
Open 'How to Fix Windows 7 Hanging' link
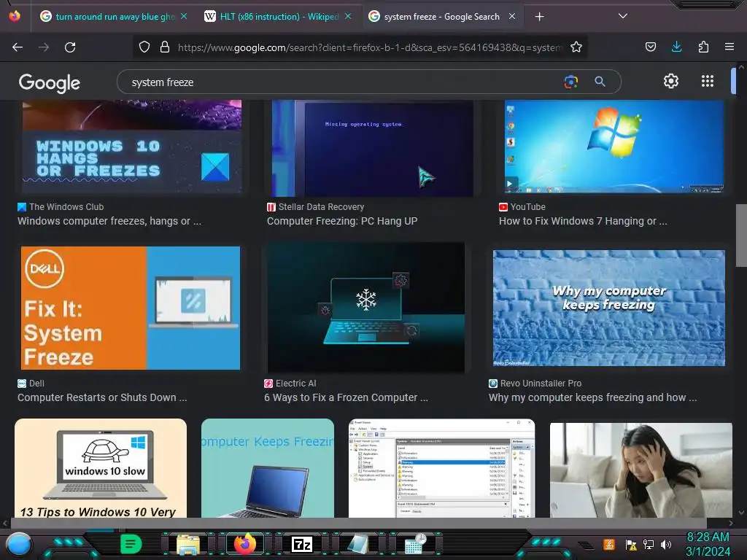point(583,221)
